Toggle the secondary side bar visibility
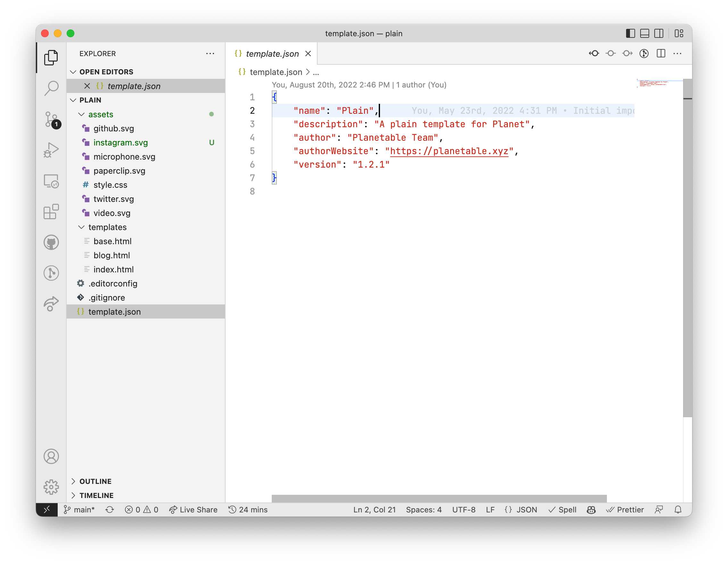This screenshot has height=564, width=728. point(659,33)
